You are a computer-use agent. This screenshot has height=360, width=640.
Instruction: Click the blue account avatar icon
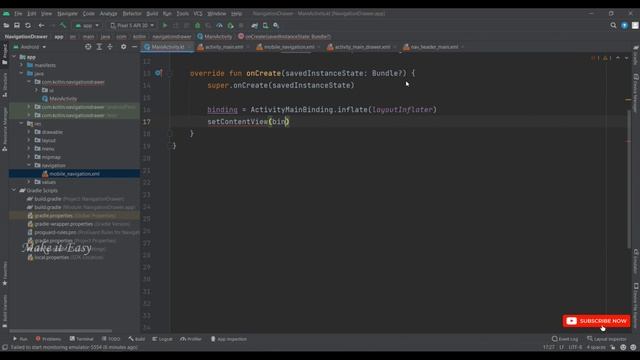click(x=624, y=25)
